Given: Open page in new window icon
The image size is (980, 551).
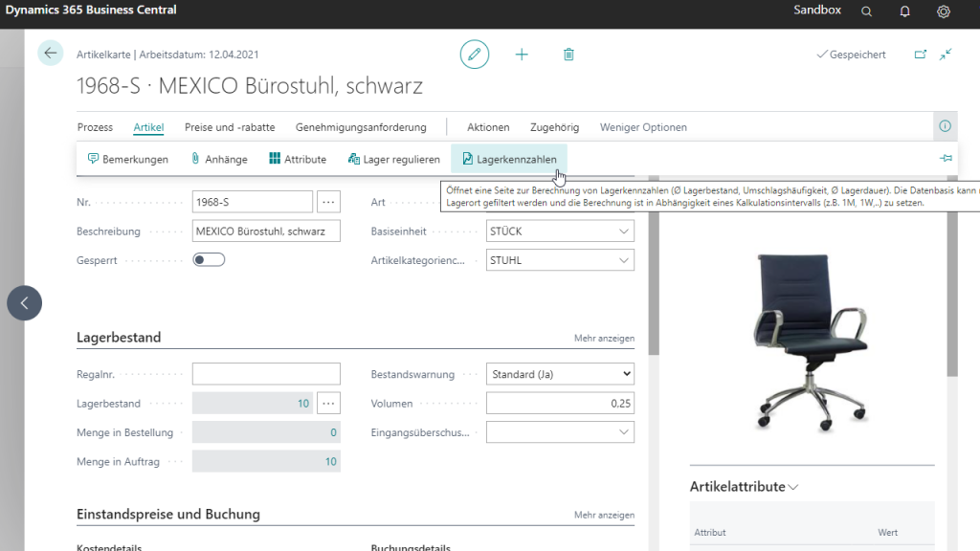Looking at the screenshot, I should click(x=921, y=55).
